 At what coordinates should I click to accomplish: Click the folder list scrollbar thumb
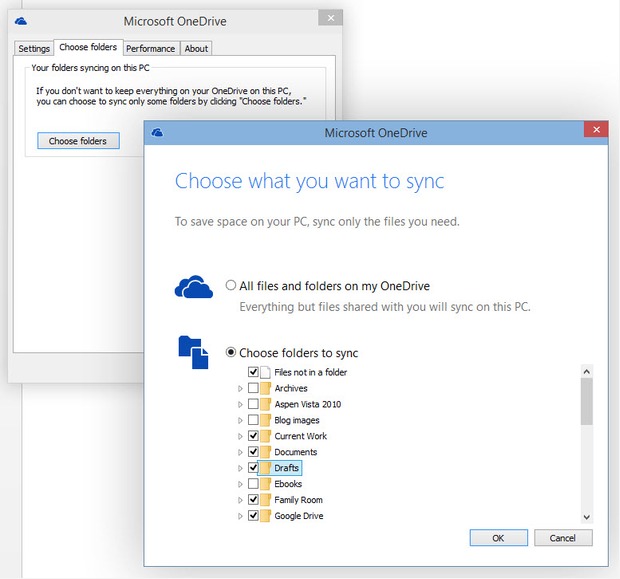click(587, 401)
